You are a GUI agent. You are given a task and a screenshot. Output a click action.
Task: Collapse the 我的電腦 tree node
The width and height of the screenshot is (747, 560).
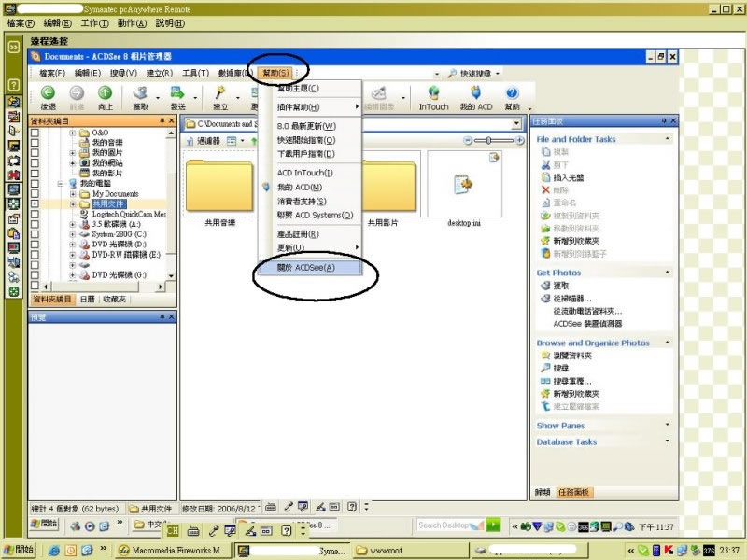pos(61,183)
